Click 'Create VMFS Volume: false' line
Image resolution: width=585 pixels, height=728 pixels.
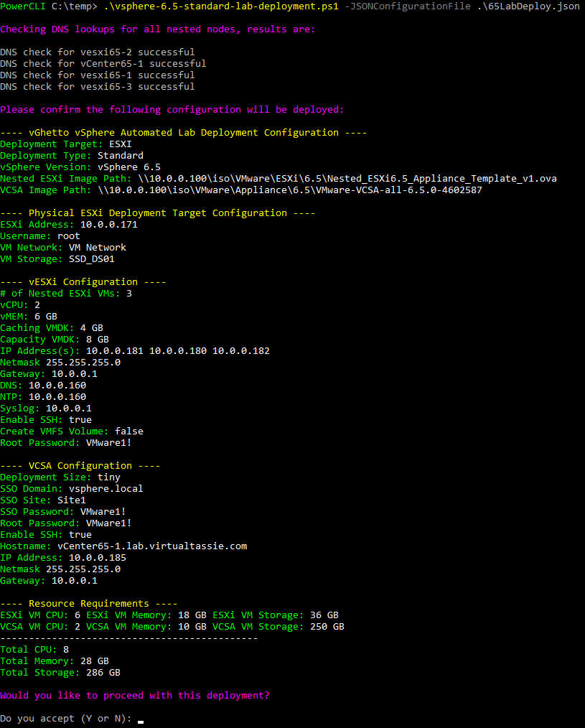click(x=72, y=431)
